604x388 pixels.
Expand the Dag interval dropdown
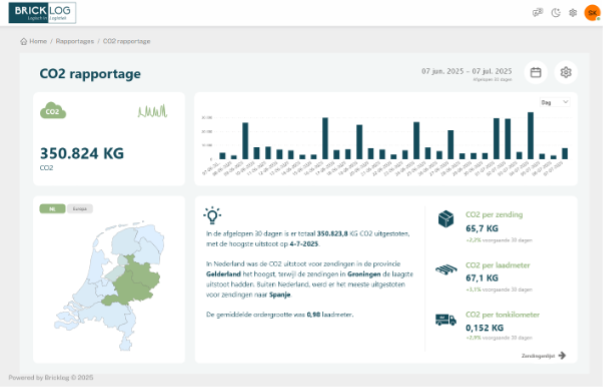(x=555, y=102)
